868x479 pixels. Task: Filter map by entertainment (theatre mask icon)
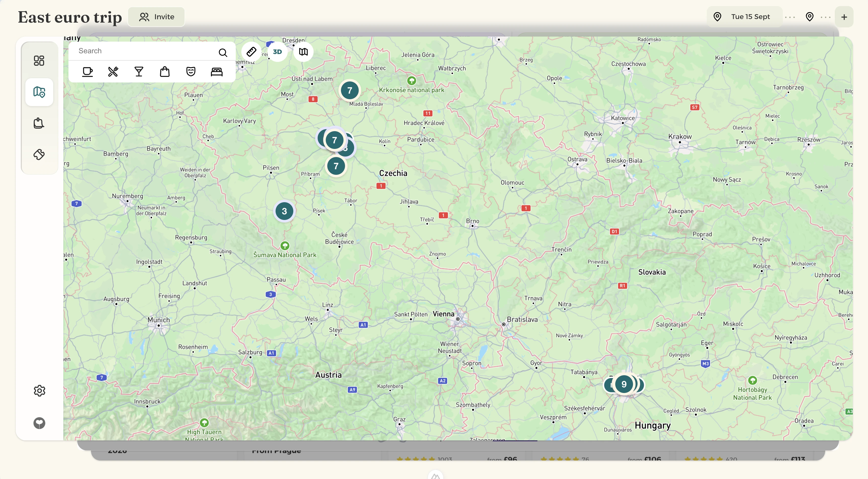pos(191,72)
